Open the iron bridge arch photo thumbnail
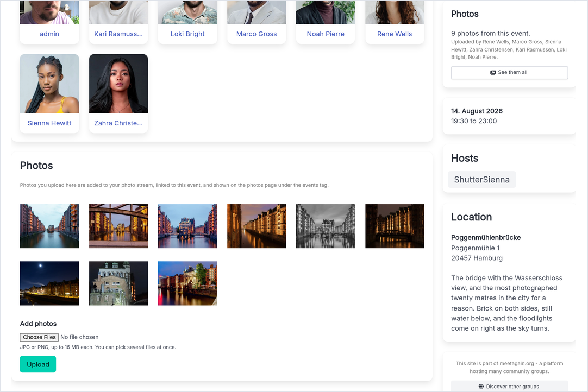This screenshot has width=588, height=392. [118, 226]
